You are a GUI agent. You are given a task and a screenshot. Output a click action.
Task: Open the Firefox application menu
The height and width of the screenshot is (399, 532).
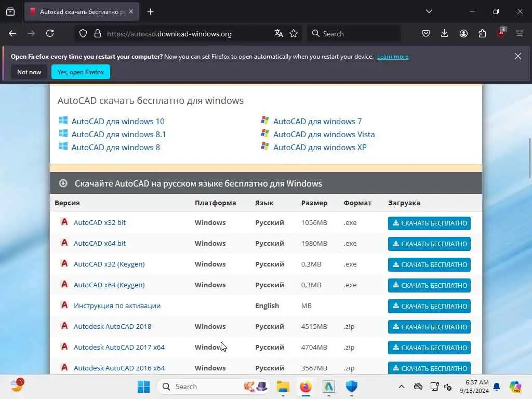520,33
